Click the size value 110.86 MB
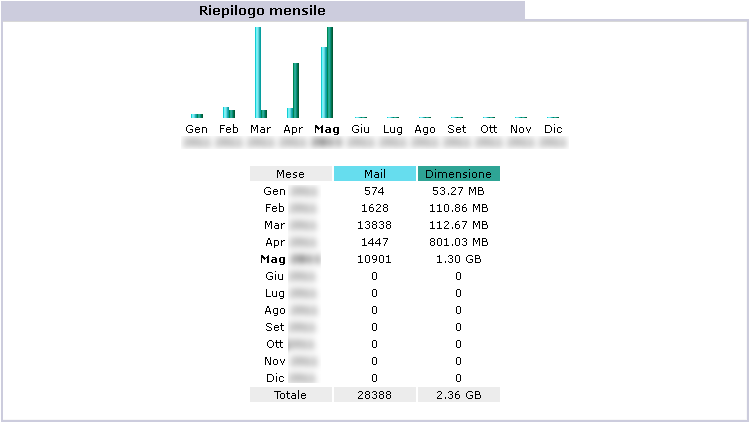The image size is (750, 423). pyautogui.click(x=459, y=208)
